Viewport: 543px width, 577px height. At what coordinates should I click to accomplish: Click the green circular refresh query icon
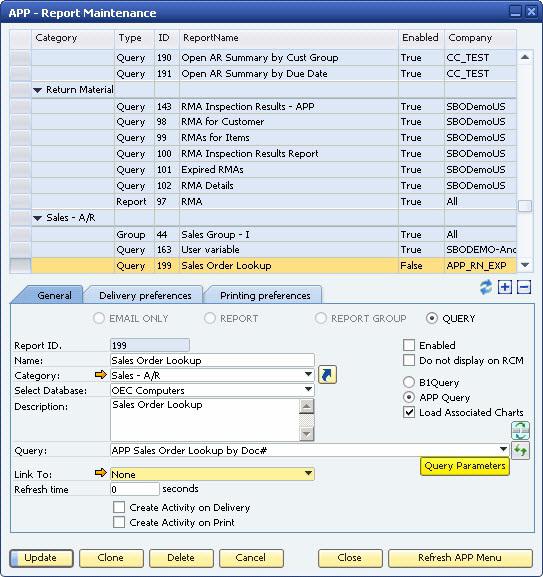[520, 431]
